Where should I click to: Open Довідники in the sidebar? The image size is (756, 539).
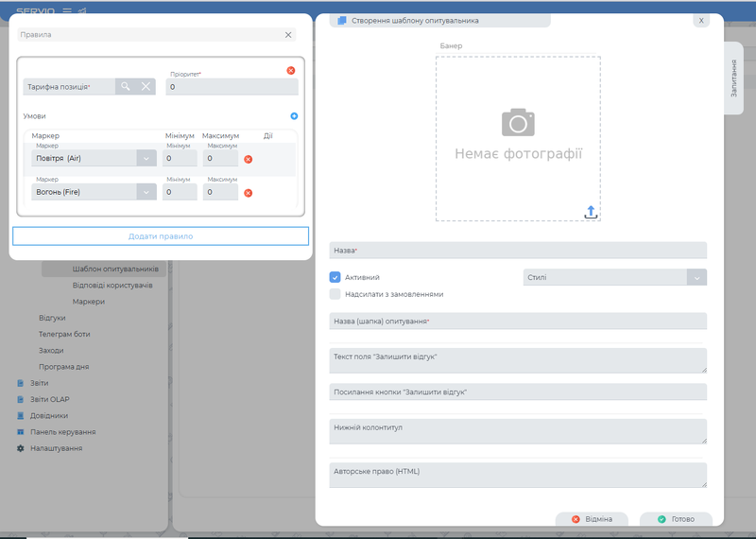(x=49, y=415)
